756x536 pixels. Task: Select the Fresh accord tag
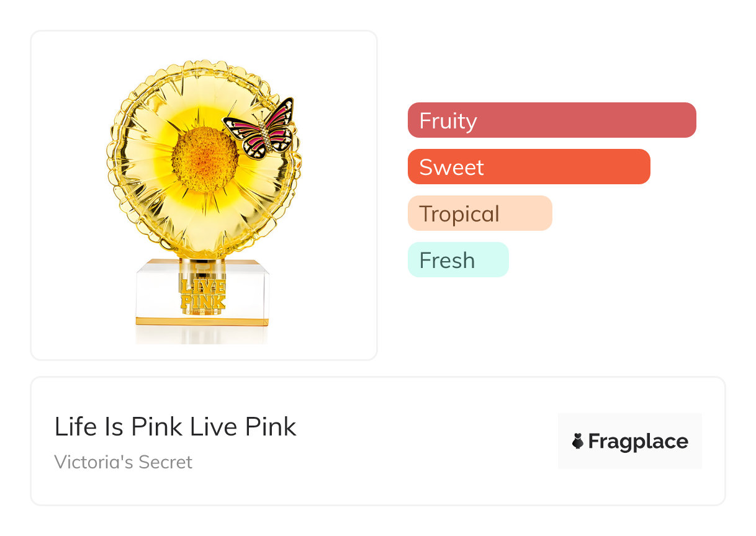coord(457,260)
